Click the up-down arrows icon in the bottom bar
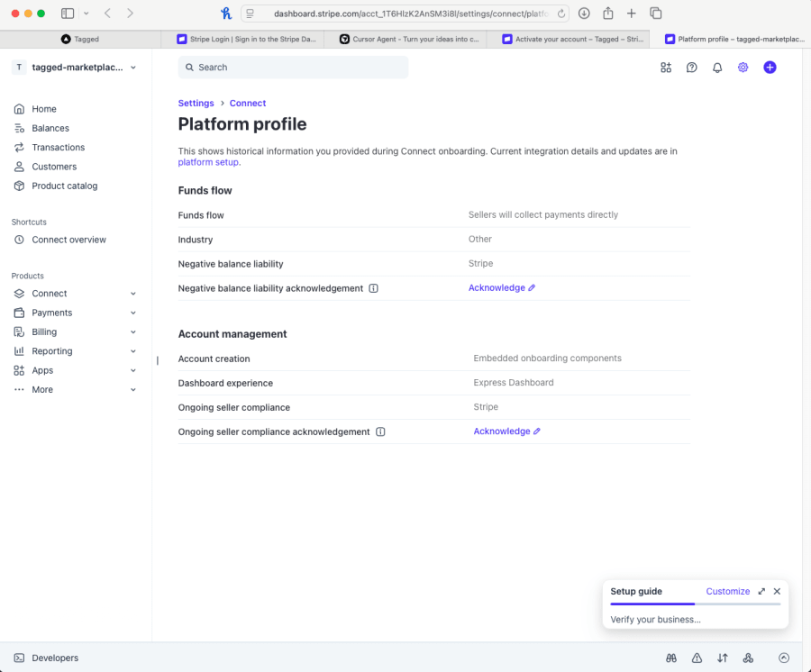 pyautogui.click(x=723, y=658)
